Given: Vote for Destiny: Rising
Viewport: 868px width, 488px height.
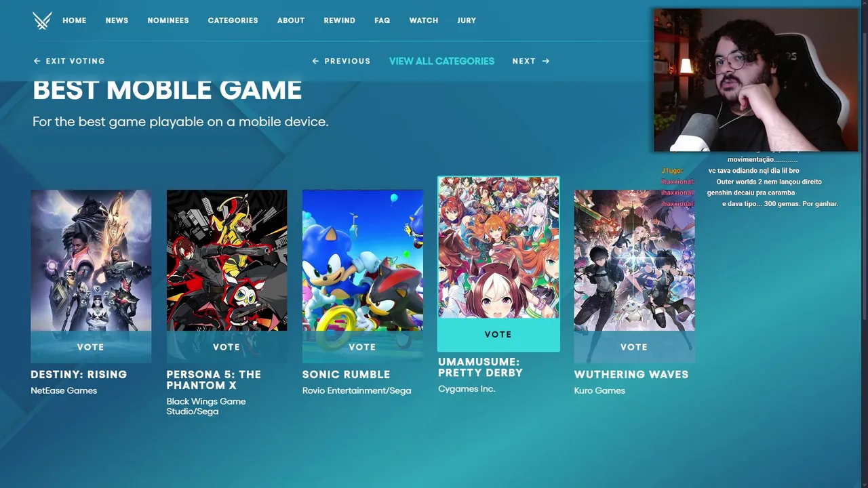Looking at the screenshot, I should [x=91, y=347].
